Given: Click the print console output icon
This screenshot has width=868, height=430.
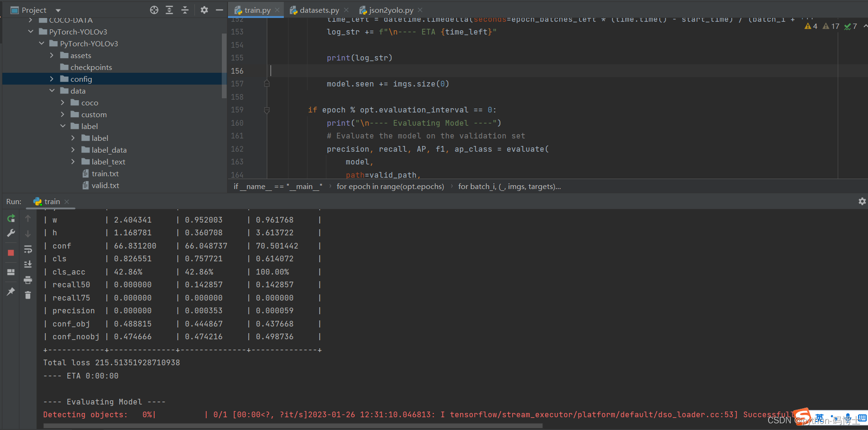Looking at the screenshot, I should pyautogui.click(x=28, y=280).
